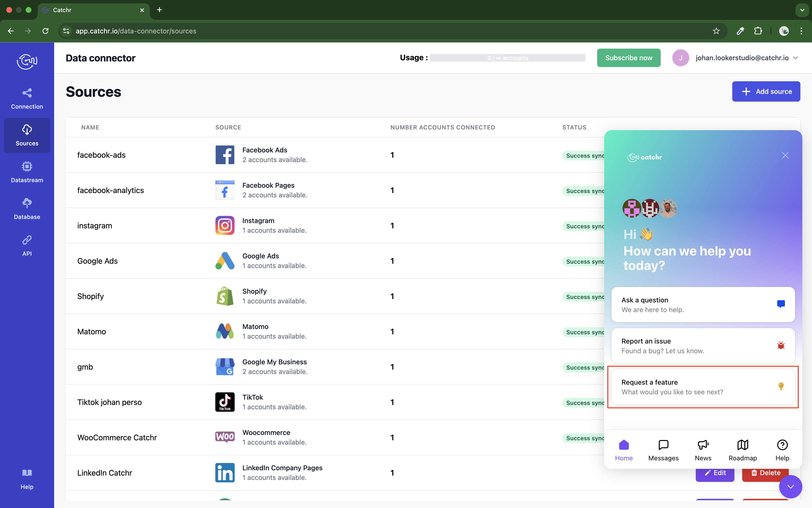Click the Usage accounts progress bar

507,58
